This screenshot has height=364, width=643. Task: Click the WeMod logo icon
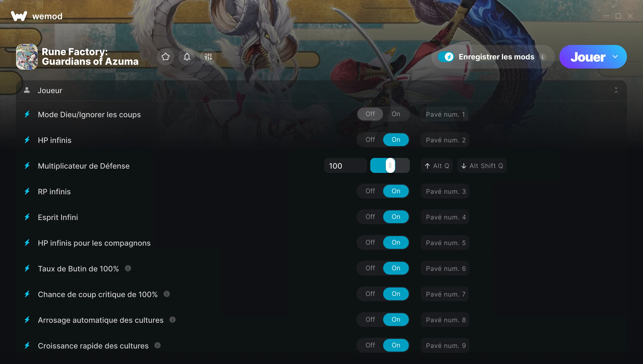point(19,16)
